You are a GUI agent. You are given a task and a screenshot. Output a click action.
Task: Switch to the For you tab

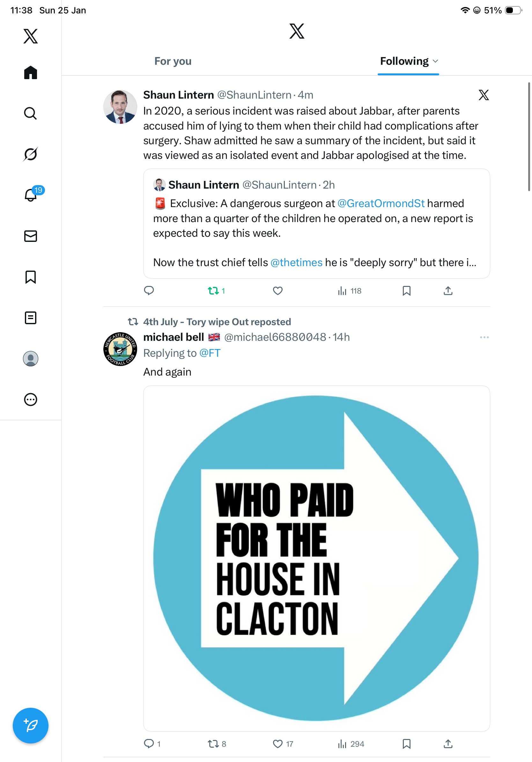click(173, 61)
